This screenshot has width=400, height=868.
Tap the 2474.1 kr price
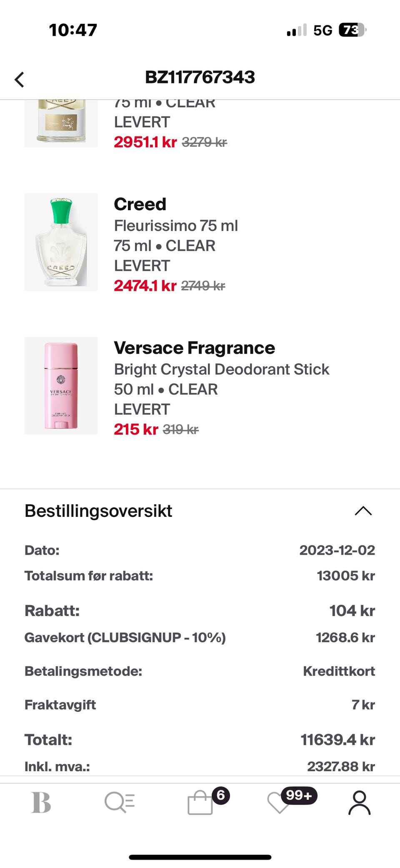pos(145,286)
